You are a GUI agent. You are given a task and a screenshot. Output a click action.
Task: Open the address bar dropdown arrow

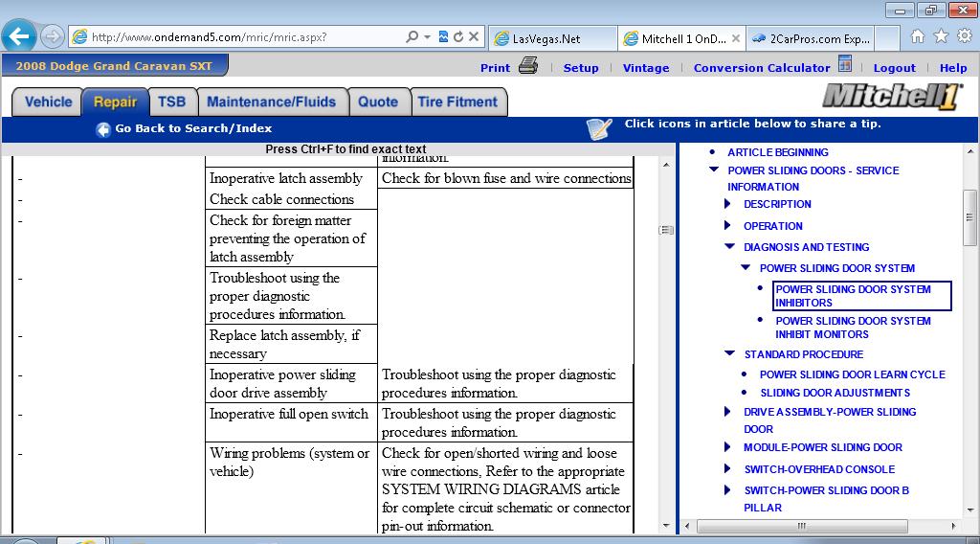(428, 37)
